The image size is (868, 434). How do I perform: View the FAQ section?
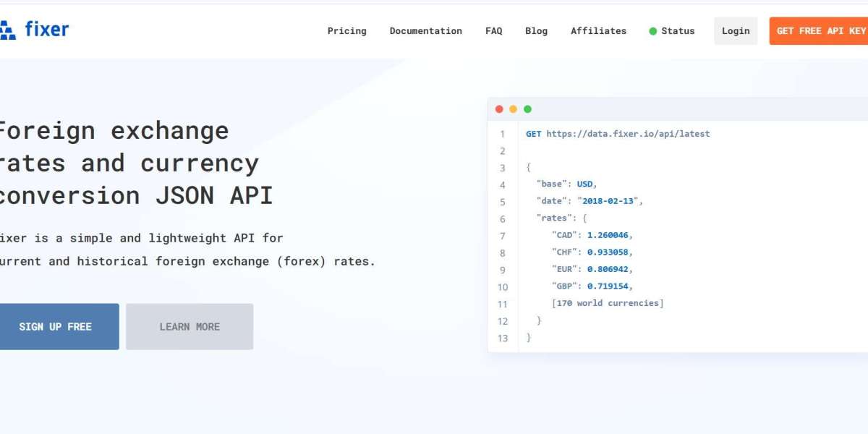pos(494,31)
